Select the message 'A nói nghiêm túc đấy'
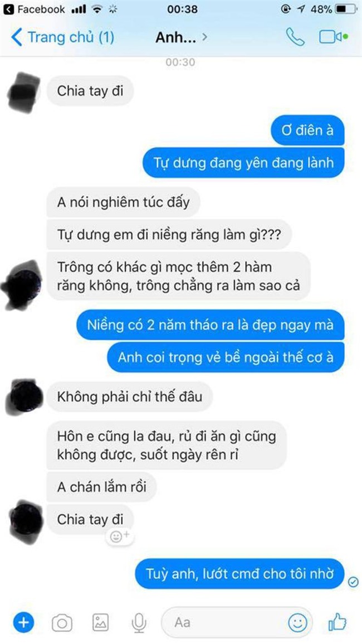 point(123,202)
